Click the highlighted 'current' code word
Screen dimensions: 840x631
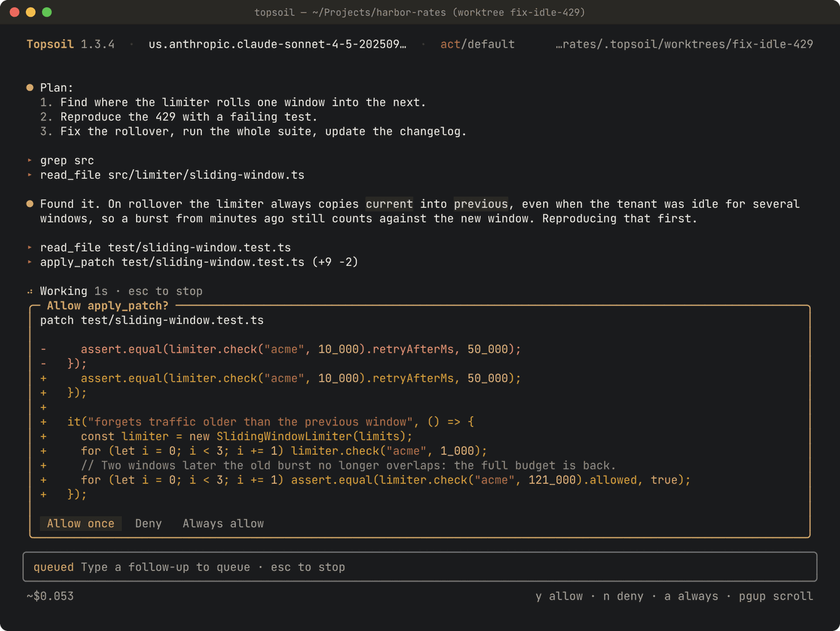tap(389, 204)
